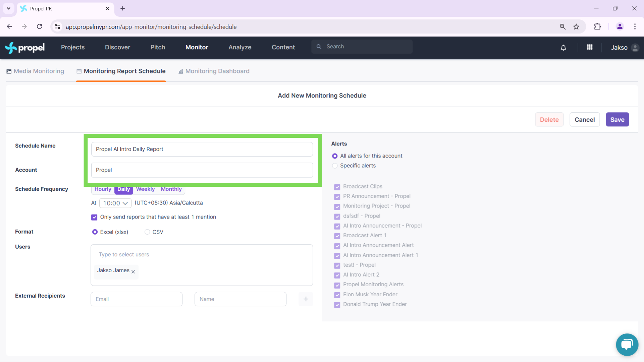Select 'All alerts for this account'
The image size is (644, 362).
(x=335, y=156)
